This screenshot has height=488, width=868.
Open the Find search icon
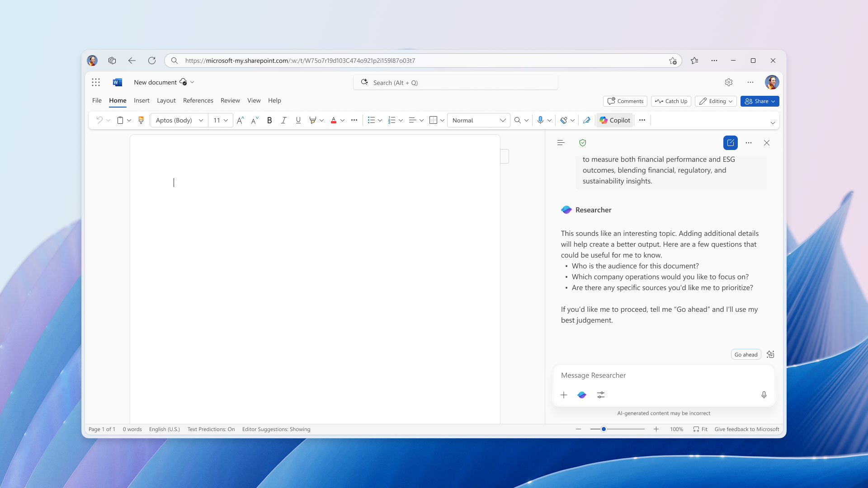[x=518, y=120]
